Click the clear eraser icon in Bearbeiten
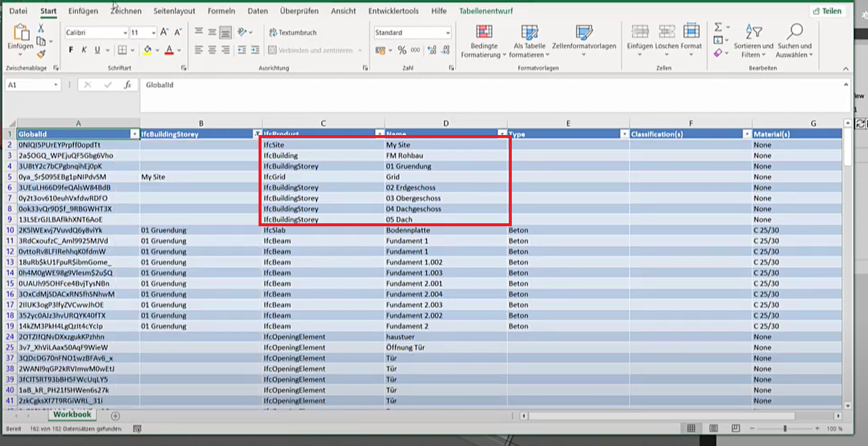 (718, 53)
